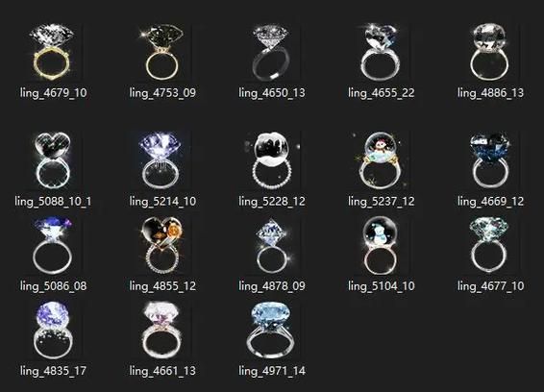Open the ling_4855_12 rose heart ring

(162, 245)
